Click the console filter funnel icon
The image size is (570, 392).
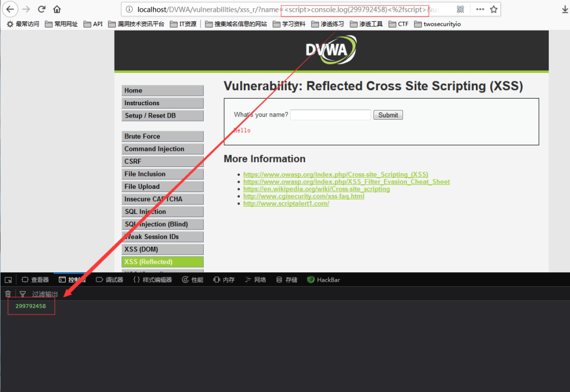(22, 294)
